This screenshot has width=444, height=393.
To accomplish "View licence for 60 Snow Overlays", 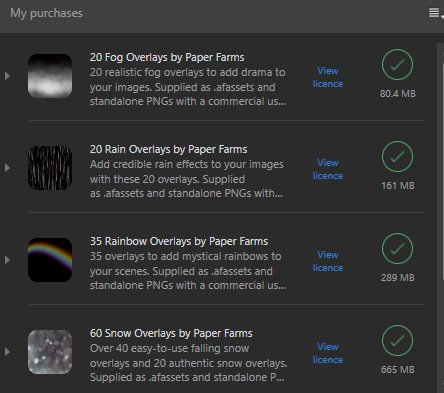I will (328, 353).
